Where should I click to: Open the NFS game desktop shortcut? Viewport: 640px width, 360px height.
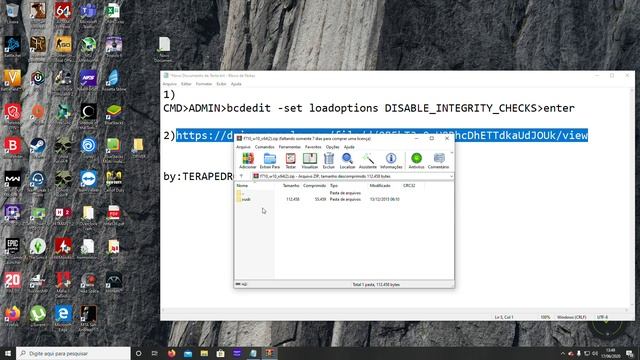88,80
